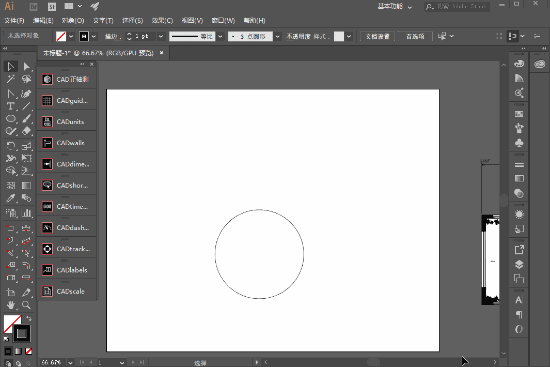Select the Column Graph tool
Image resolution: width=550 pixels, height=367 pixels.
26,213
